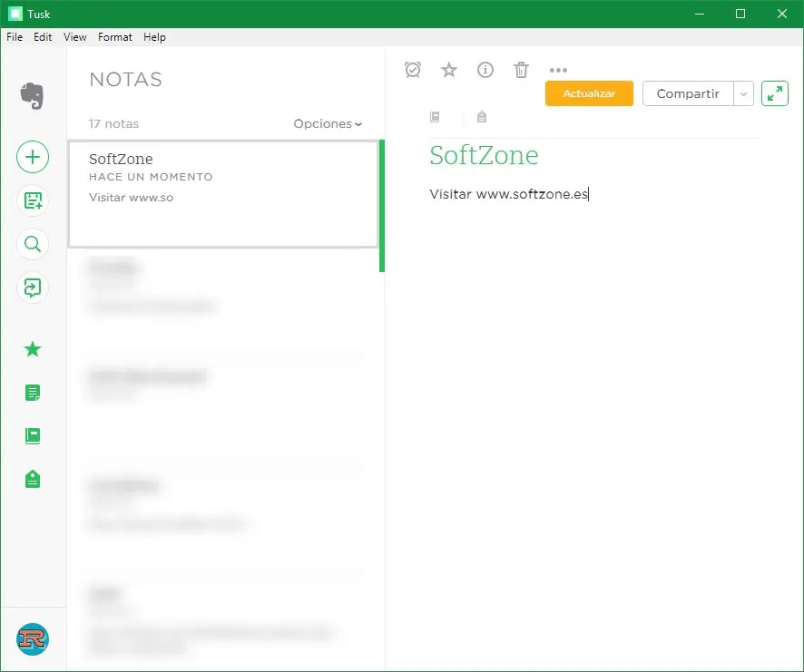Click 'HACE UN MOMENTO' timestamp

(x=151, y=177)
